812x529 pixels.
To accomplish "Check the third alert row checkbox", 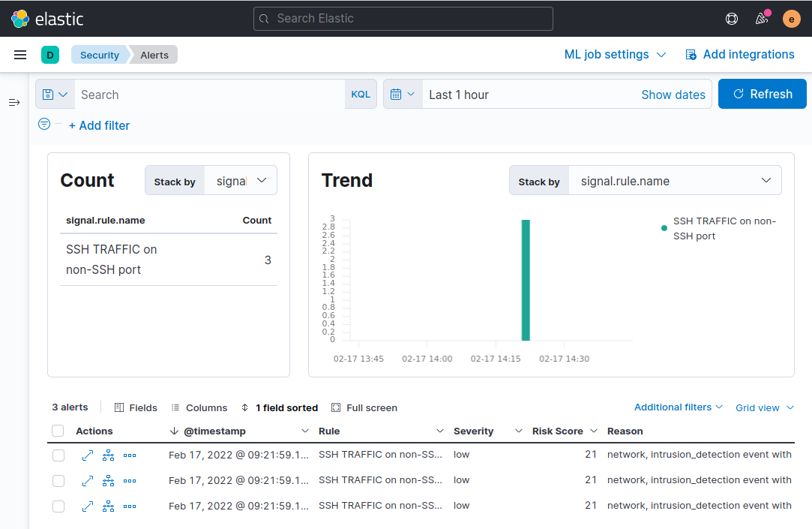I will click(x=58, y=506).
